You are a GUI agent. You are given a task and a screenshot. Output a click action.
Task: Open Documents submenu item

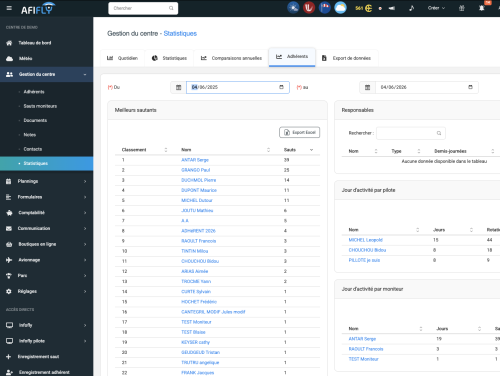tap(35, 120)
